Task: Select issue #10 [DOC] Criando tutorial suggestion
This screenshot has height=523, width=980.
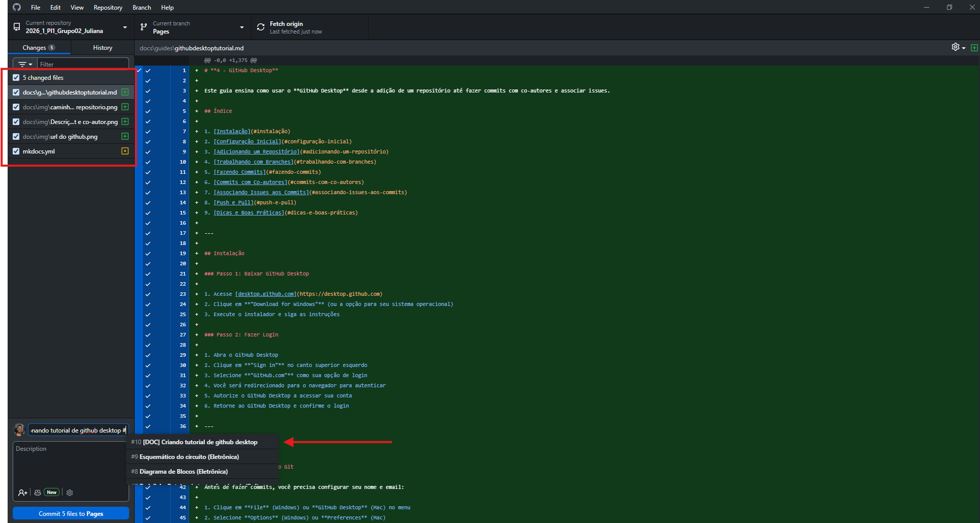Action: [x=202, y=442]
